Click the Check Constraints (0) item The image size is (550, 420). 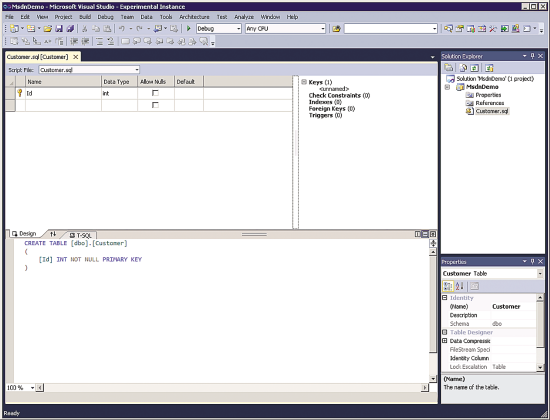tap(339, 95)
